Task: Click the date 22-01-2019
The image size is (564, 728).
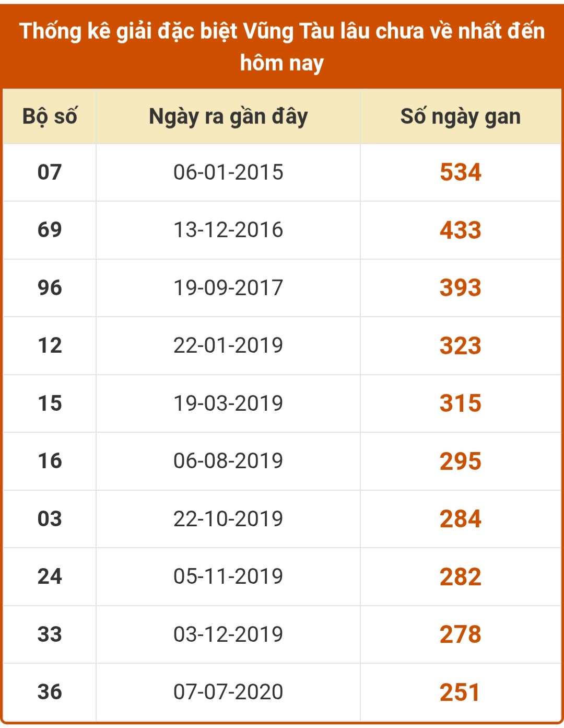Action: pyautogui.click(x=228, y=345)
